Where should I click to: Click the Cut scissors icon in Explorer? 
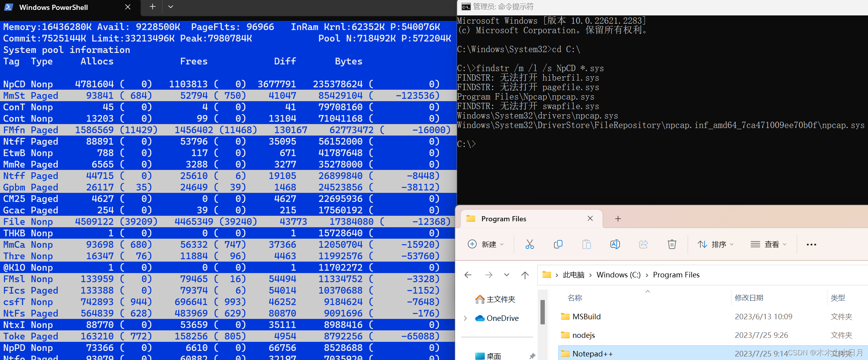pos(530,244)
